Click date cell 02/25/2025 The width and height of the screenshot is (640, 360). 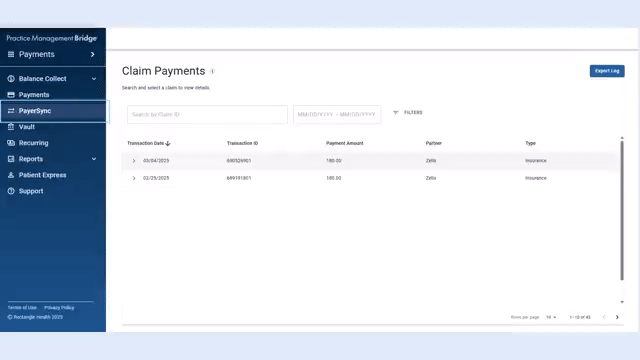tap(156, 178)
